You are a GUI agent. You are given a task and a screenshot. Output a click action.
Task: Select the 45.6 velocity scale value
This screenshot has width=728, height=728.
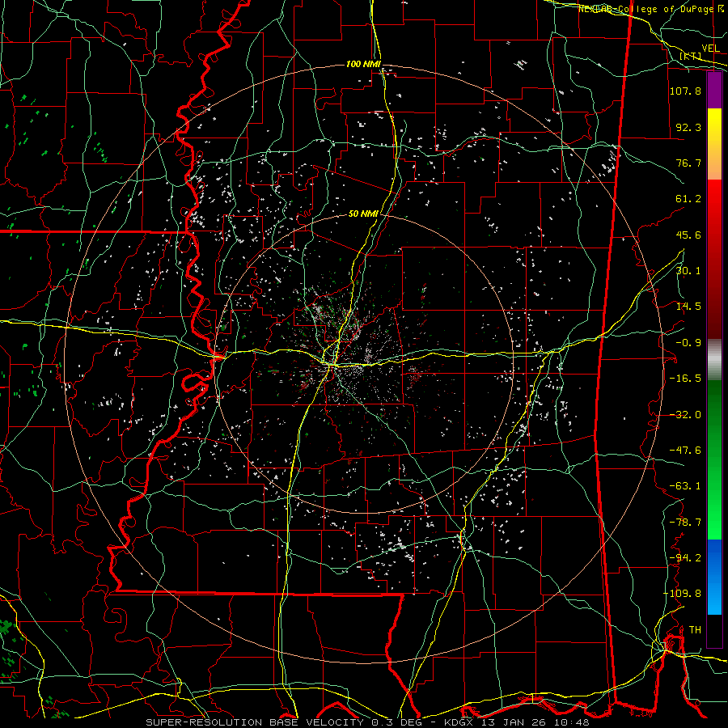(689, 235)
